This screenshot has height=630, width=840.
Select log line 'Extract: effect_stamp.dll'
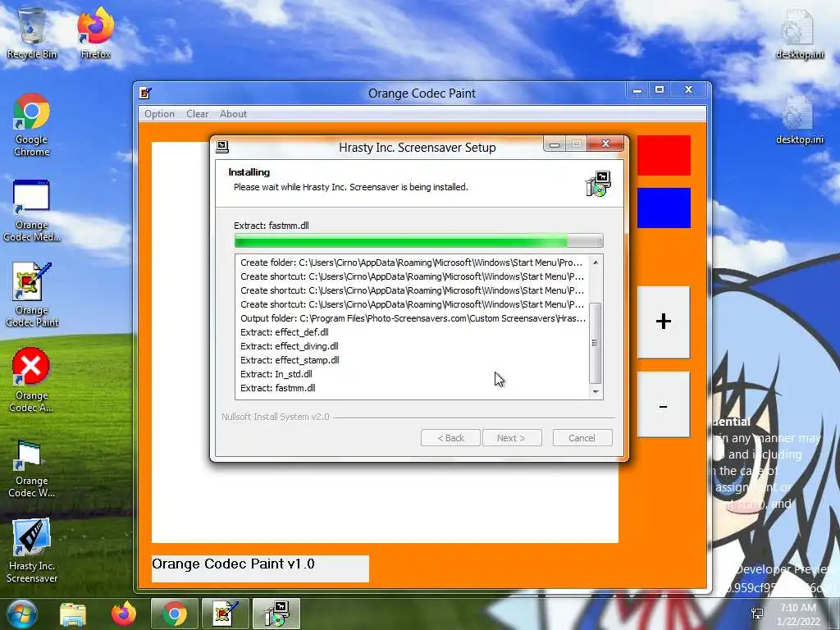[x=290, y=360]
